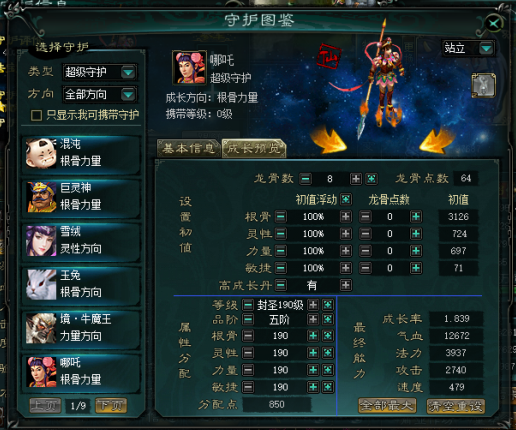Click the 全部最大 button
The image size is (516, 430).
(x=387, y=406)
